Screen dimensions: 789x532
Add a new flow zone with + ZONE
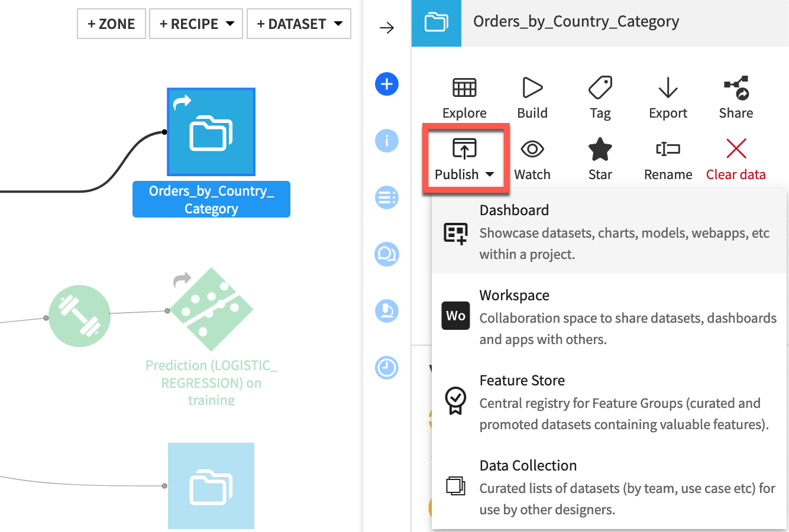[x=111, y=24]
